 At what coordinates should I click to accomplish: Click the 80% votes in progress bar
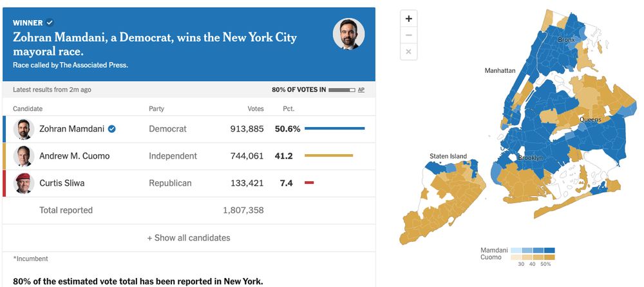(x=341, y=90)
